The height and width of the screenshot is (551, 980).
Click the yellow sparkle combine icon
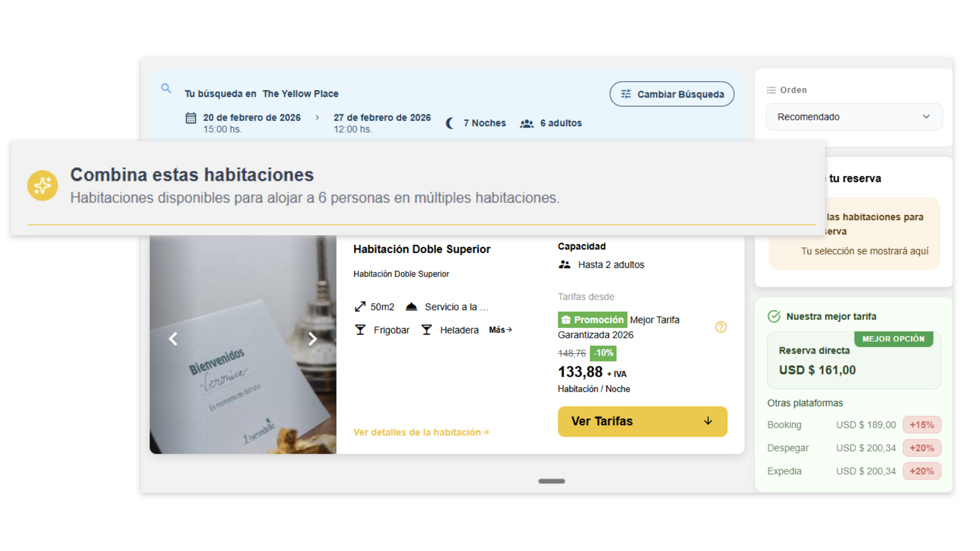(x=42, y=186)
